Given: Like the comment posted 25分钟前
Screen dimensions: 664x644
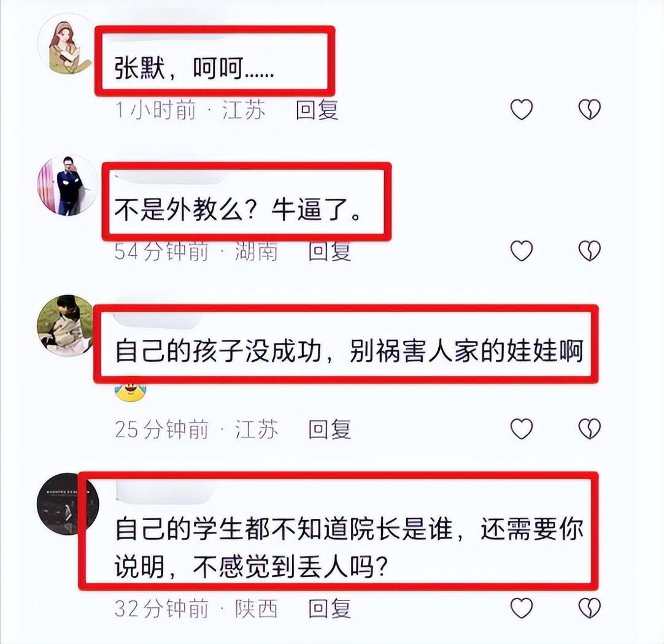Looking at the screenshot, I should click(x=521, y=429).
